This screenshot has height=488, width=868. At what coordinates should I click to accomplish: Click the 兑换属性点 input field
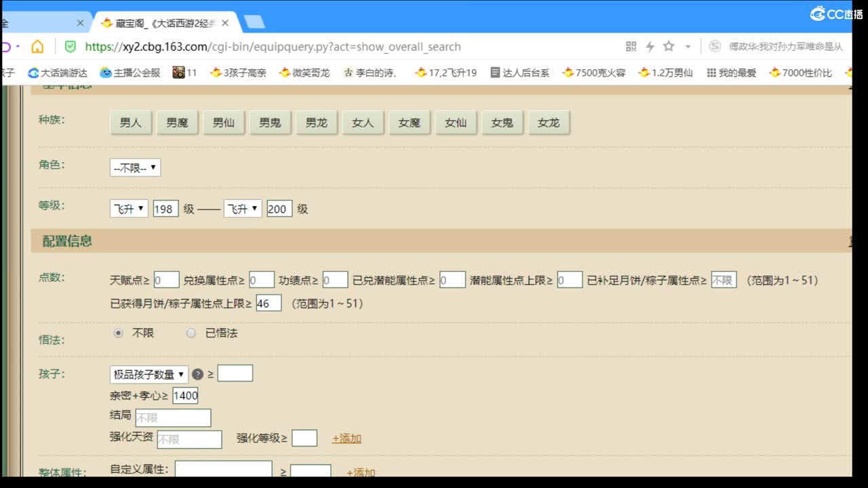pyautogui.click(x=262, y=280)
